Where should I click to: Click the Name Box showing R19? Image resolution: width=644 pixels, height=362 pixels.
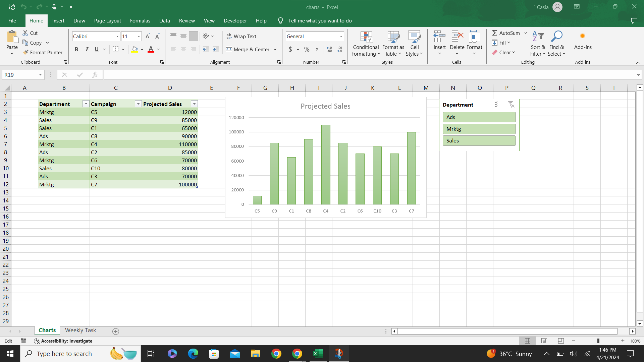pyautogui.click(x=20, y=75)
